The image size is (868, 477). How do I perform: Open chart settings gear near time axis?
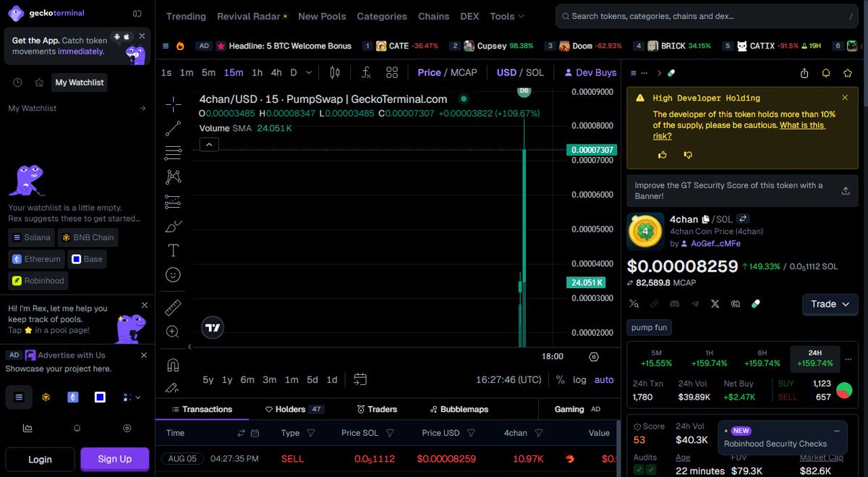[x=594, y=357]
